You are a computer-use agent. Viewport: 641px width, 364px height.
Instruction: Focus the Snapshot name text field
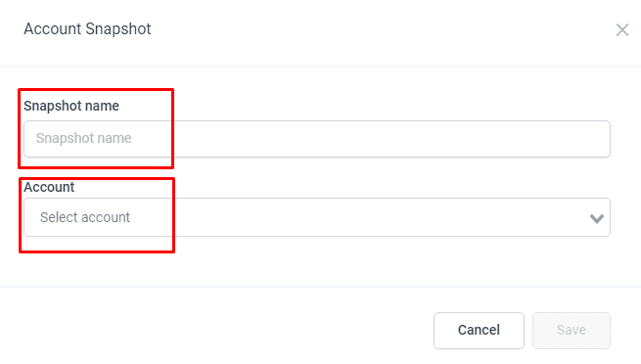(317, 139)
